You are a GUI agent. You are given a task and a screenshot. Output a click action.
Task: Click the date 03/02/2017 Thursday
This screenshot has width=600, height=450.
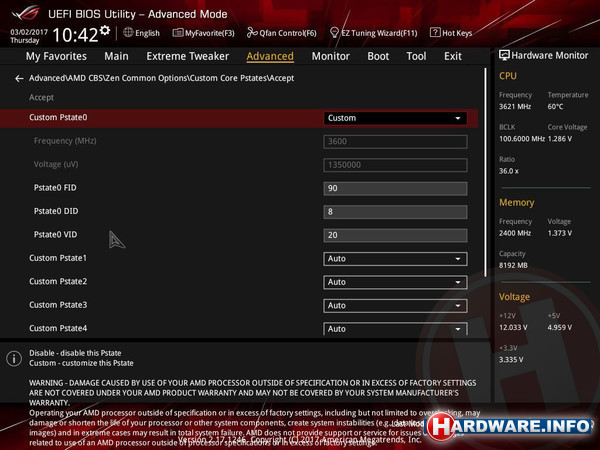click(28, 36)
